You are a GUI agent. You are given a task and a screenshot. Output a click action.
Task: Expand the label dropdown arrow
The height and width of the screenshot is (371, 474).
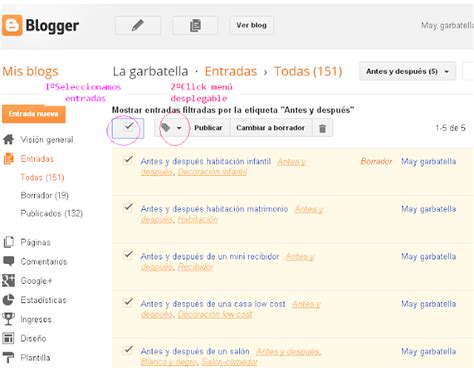pyautogui.click(x=179, y=128)
